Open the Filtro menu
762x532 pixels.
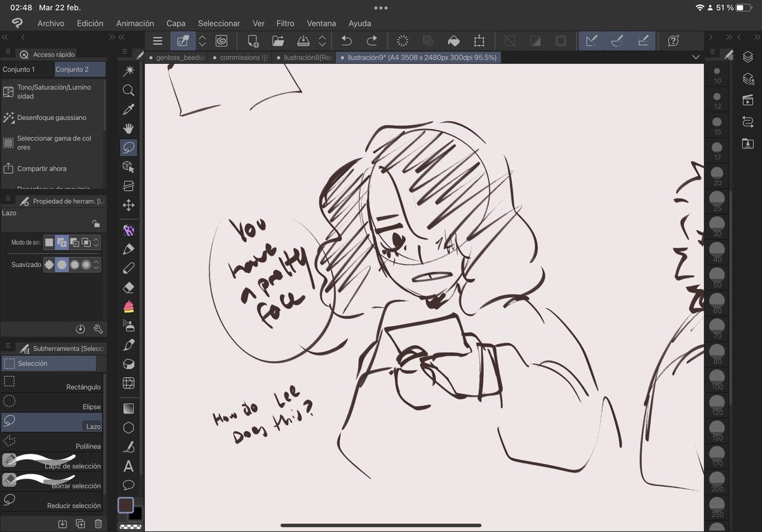click(285, 23)
